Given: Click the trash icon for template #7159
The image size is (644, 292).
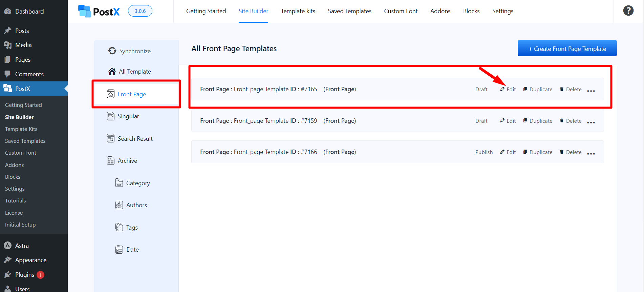Looking at the screenshot, I should pos(562,120).
